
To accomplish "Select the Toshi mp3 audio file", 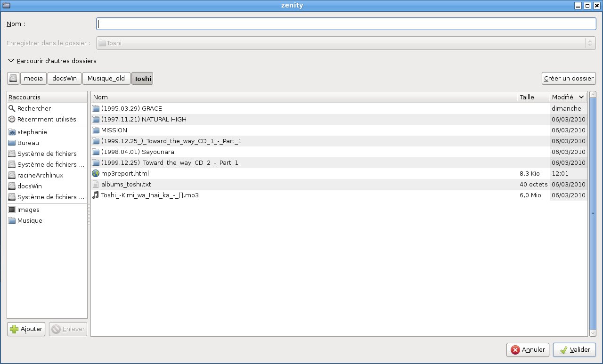I will pyautogui.click(x=149, y=195).
